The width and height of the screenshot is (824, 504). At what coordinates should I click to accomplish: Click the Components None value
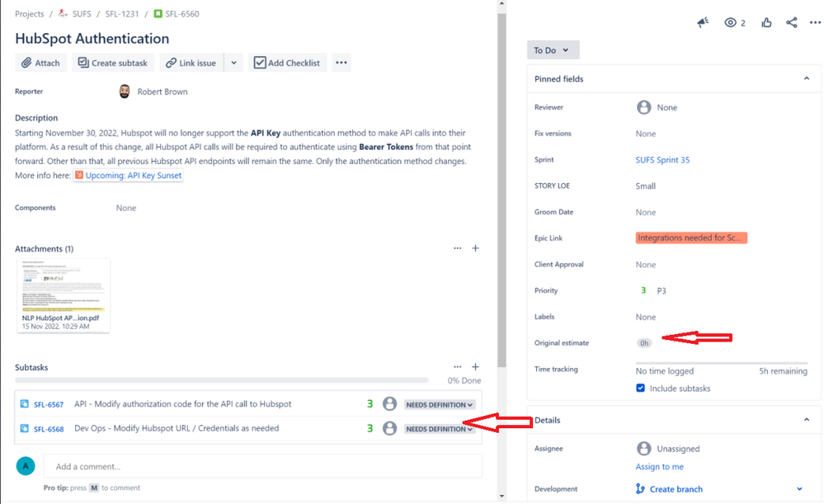pos(126,208)
